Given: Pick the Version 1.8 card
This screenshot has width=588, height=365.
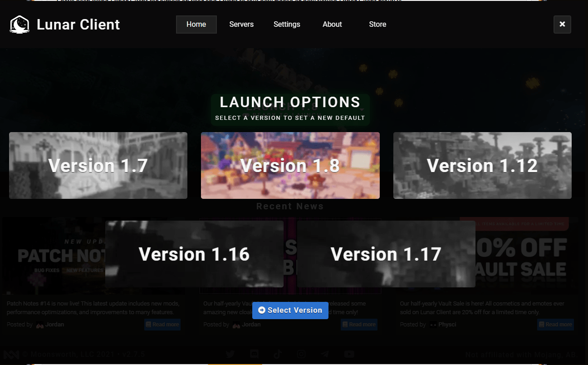Looking at the screenshot, I should coord(290,165).
